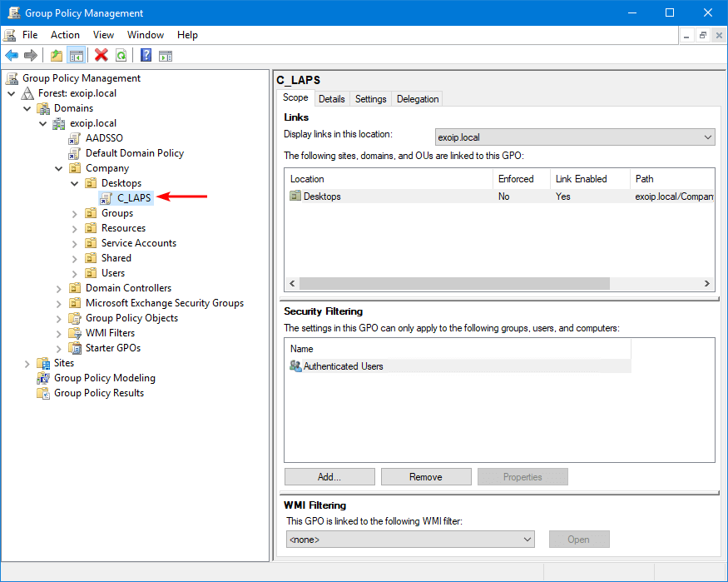Open the Display links location dropdown
This screenshot has width=728, height=582.
click(x=575, y=137)
